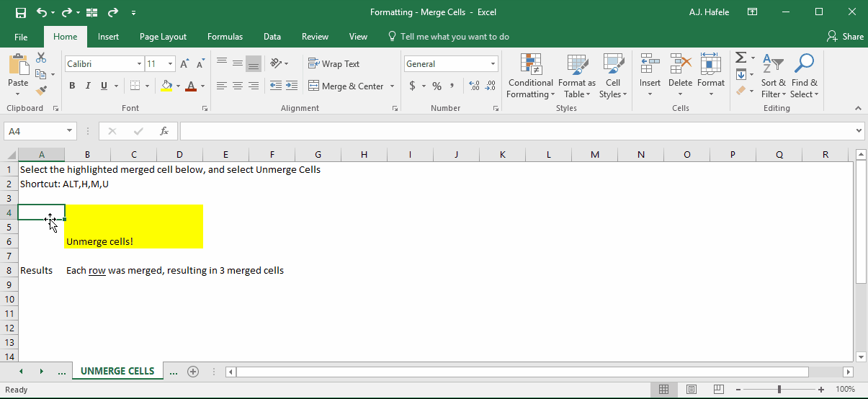This screenshot has width=868, height=399.
Task: Select the yellow merged cell Unmerge cells!
Action: pos(134,227)
